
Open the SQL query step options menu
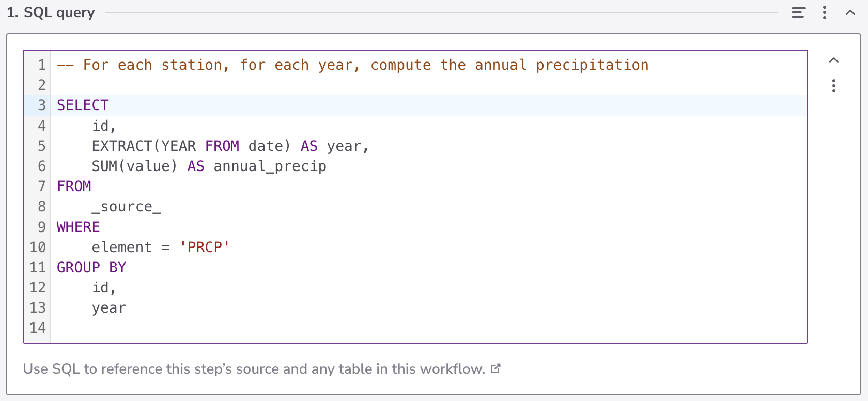(x=825, y=13)
